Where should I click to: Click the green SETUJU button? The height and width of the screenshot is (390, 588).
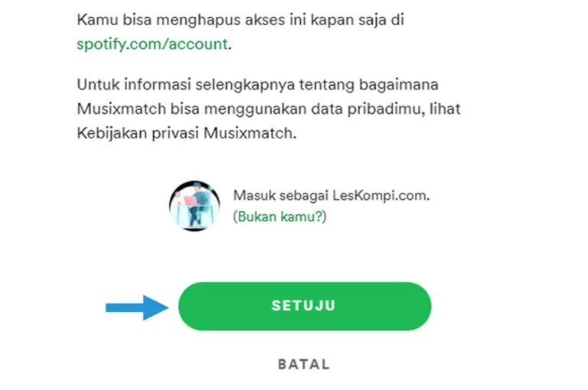point(305,306)
